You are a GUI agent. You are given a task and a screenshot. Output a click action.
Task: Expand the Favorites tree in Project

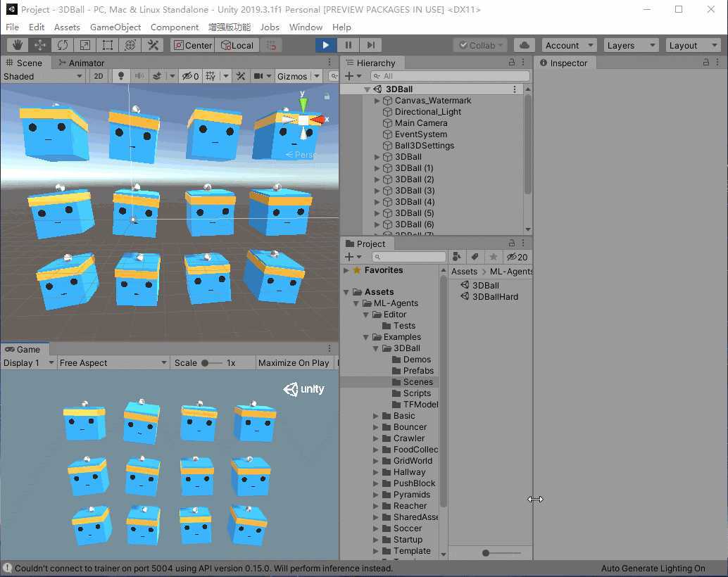click(346, 270)
